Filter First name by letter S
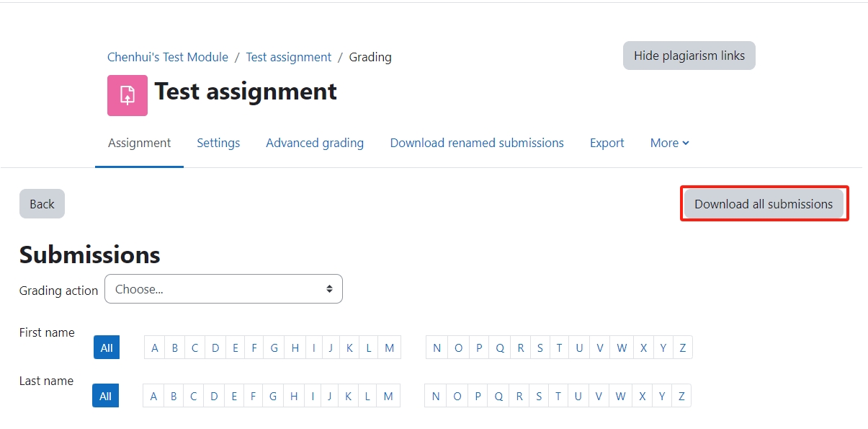Viewport: 868px width, 429px height. (x=540, y=348)
